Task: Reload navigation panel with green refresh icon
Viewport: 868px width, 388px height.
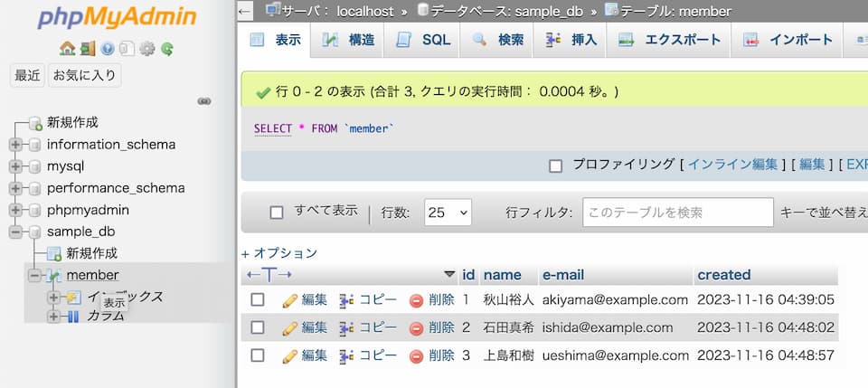Action: coord(167,49)
